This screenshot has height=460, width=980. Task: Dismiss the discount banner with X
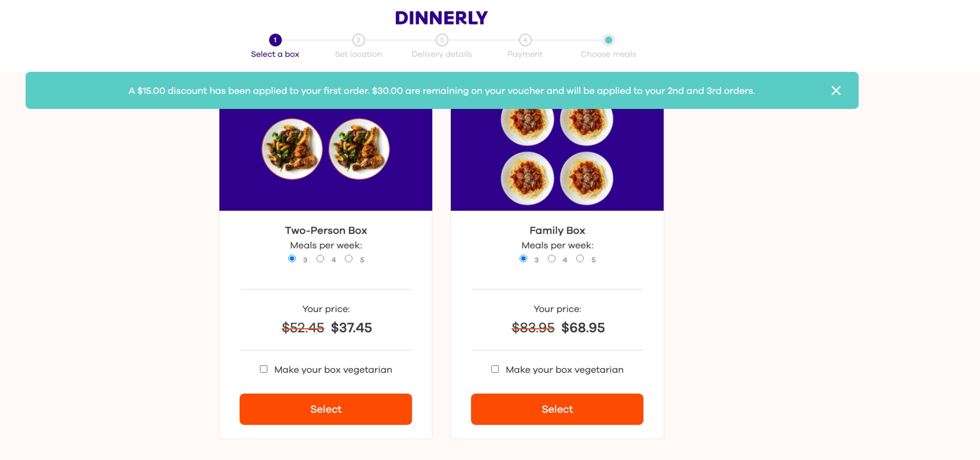[x=836, y=91]
